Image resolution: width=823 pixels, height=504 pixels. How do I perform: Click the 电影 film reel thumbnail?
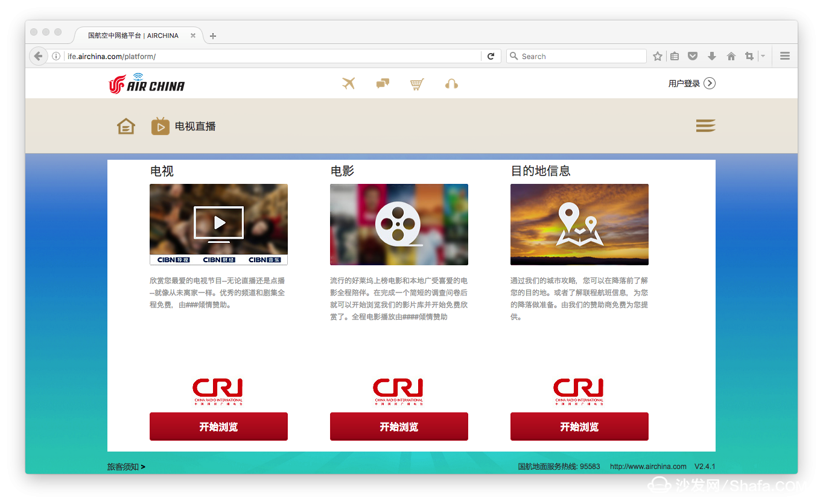[399, 224]
